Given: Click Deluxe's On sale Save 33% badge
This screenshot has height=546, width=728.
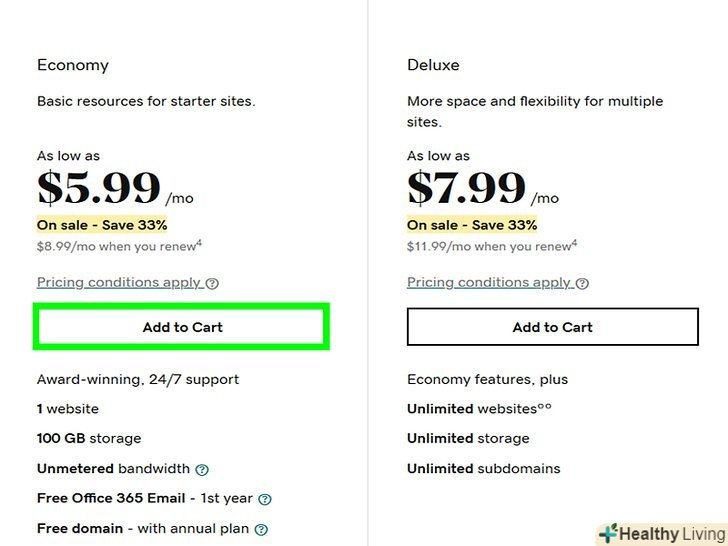Looking at the screenshot, I should 472,225.
